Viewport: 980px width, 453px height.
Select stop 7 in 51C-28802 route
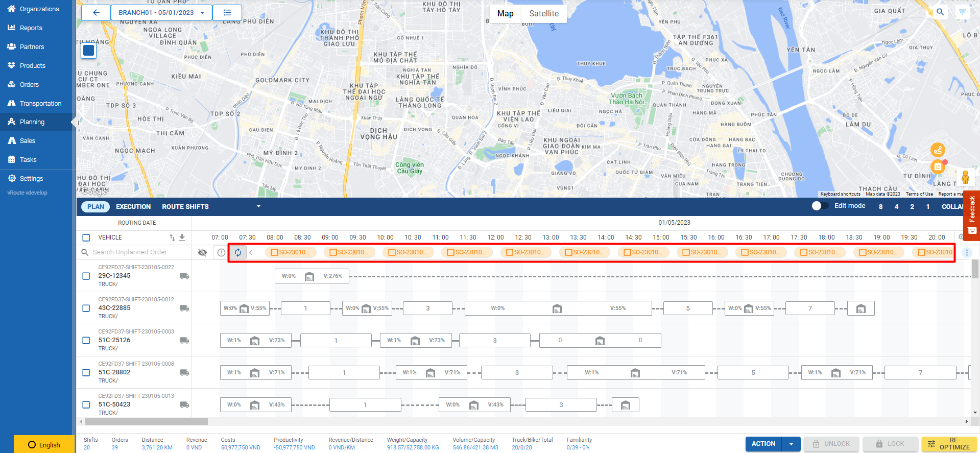click(x=920, y=372)
